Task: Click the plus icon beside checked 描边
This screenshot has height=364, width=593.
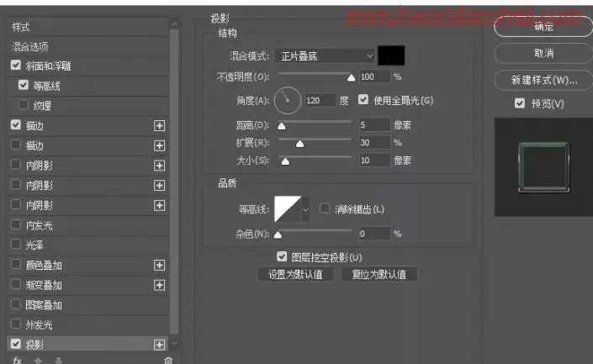Action: (x=159, y=126)
